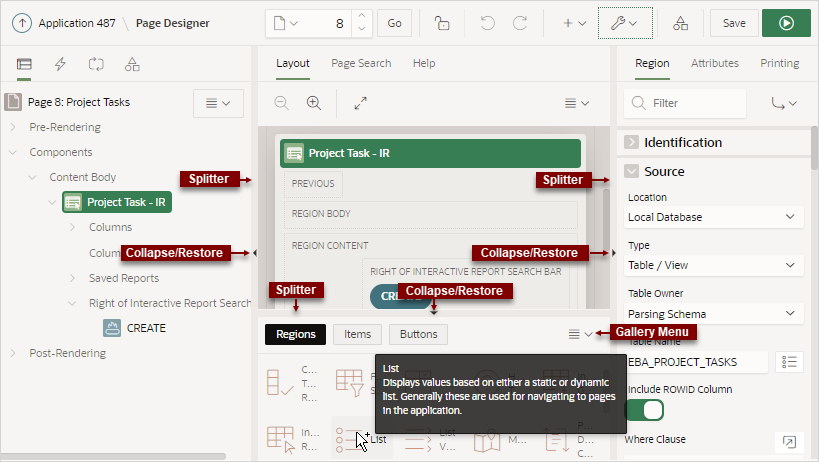
Task: Open the Type select list
Action: 713,265
